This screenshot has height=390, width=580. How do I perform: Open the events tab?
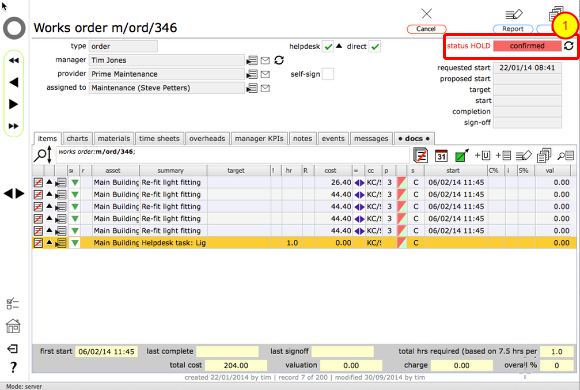coord(333,138)
